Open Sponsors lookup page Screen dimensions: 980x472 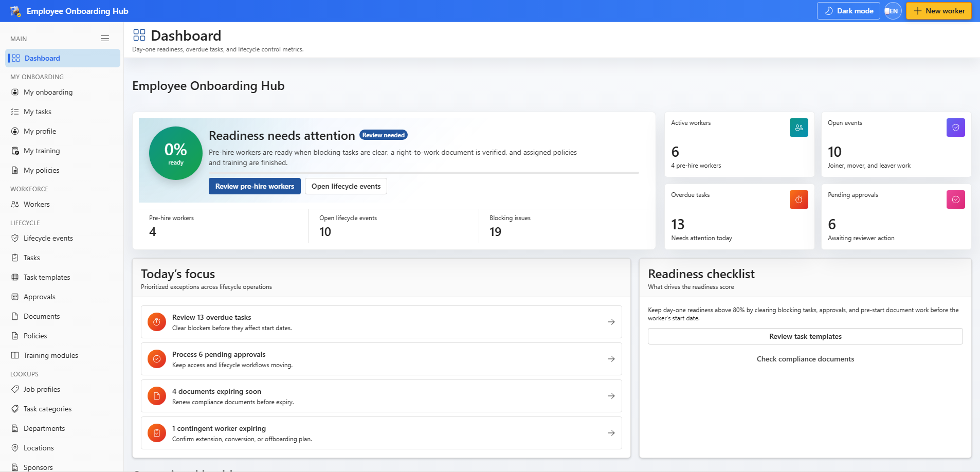click(x=63, y=467)
